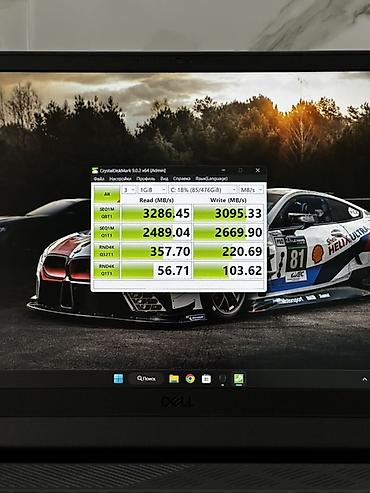Close the CrystalDiskMark window
Screen dimensions: 370x493
258,170
